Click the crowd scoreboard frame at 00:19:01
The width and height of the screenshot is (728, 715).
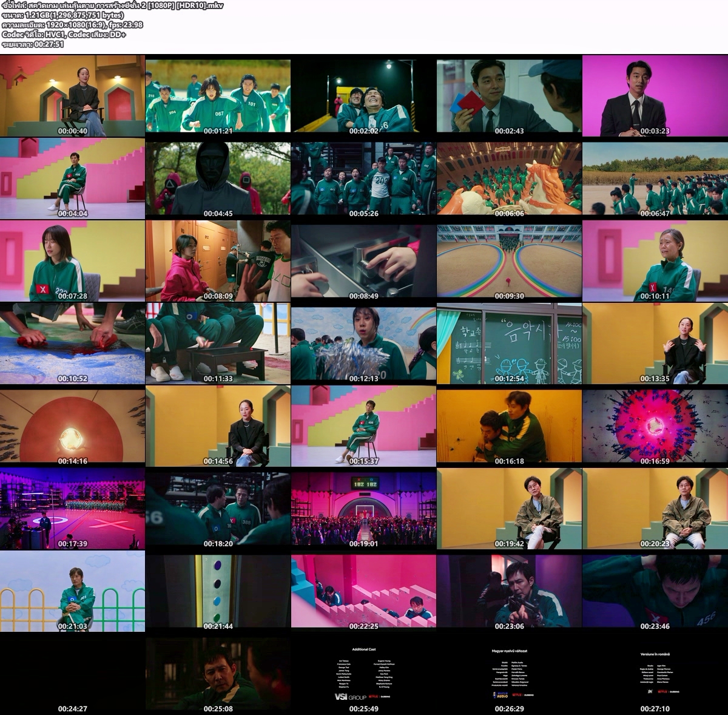tap(363, 509)
